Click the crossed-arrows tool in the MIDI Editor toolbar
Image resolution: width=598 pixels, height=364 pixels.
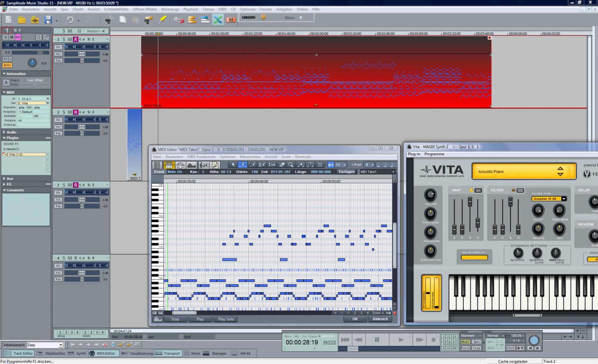(320, 164)
